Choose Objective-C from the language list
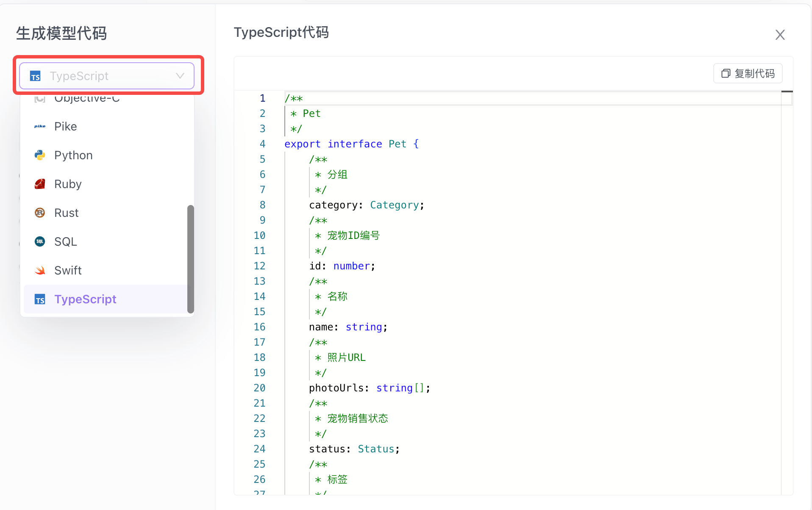Viewport: 812px width, 510px height. [87, 99]
